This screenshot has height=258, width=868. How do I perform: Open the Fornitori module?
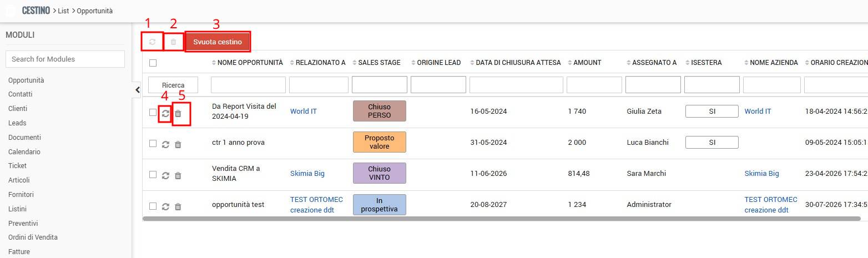21,195
